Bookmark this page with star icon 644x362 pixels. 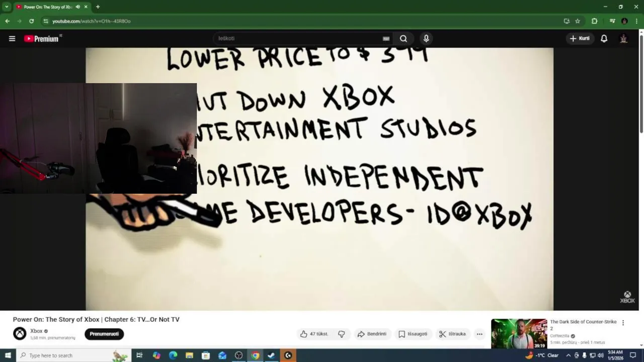pyautogui.click(x=578, y=21)
